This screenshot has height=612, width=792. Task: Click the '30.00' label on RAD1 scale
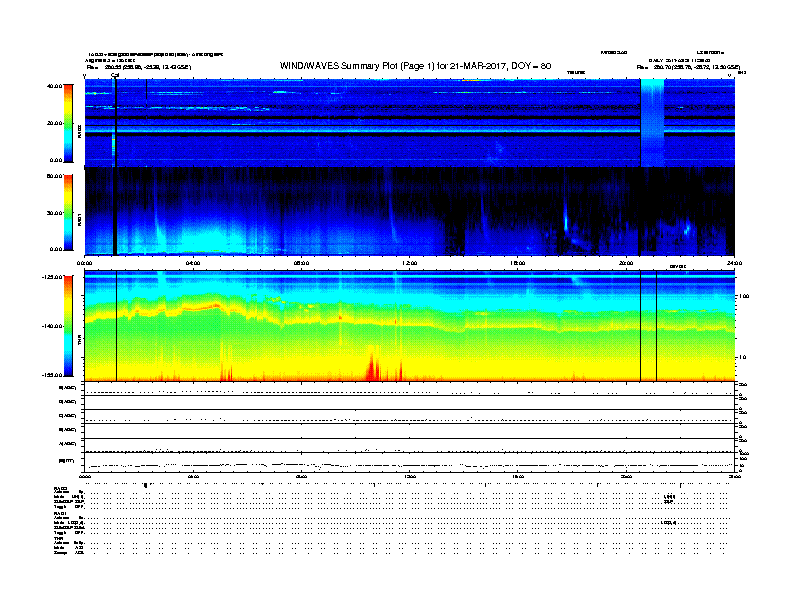[55, 213]
